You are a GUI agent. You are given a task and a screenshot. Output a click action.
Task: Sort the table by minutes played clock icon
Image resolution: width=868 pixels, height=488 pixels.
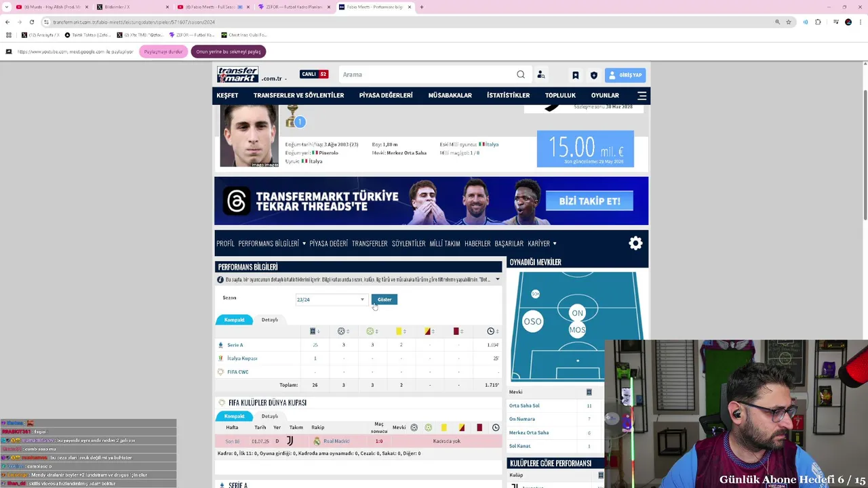click(492, 331)
